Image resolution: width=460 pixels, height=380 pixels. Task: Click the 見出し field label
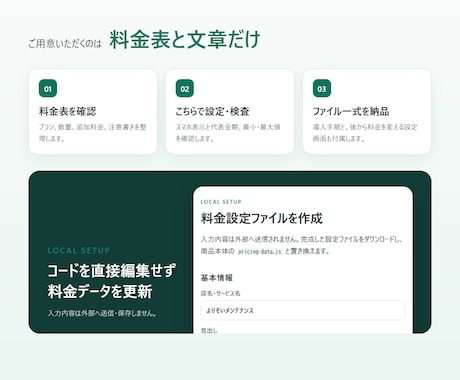209,330
